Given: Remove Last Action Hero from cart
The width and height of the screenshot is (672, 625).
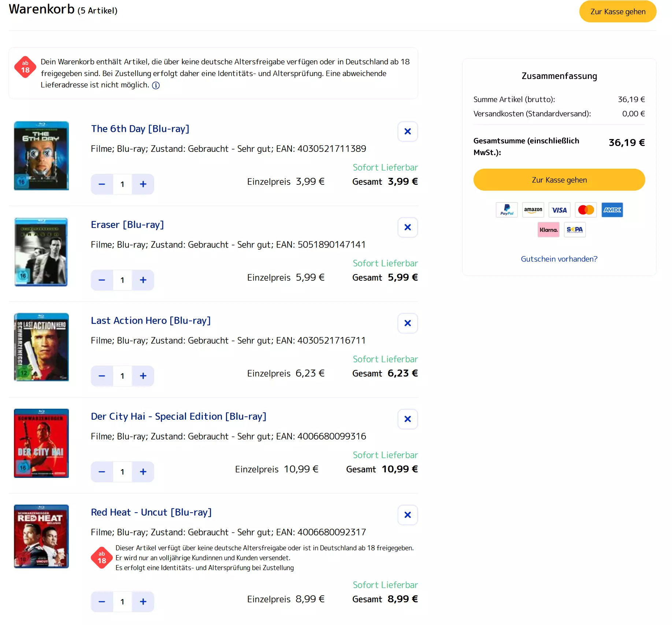Looking at the screenshot, I should (x=408, y=323).
